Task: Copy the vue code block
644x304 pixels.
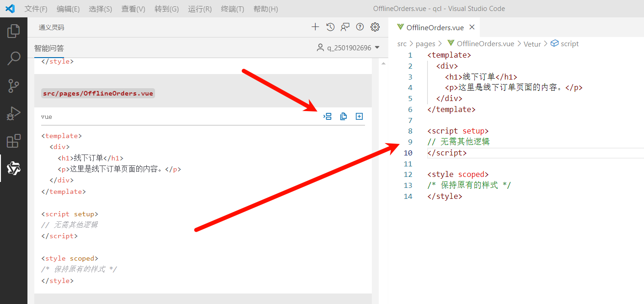Action: (343, 117)
